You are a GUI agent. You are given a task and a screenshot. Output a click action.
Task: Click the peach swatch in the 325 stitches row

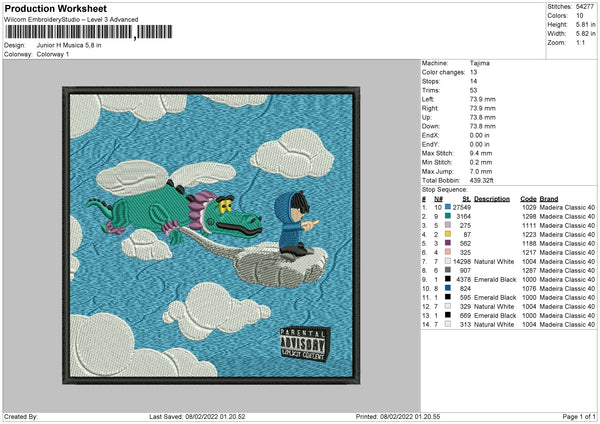pos(448,252)
